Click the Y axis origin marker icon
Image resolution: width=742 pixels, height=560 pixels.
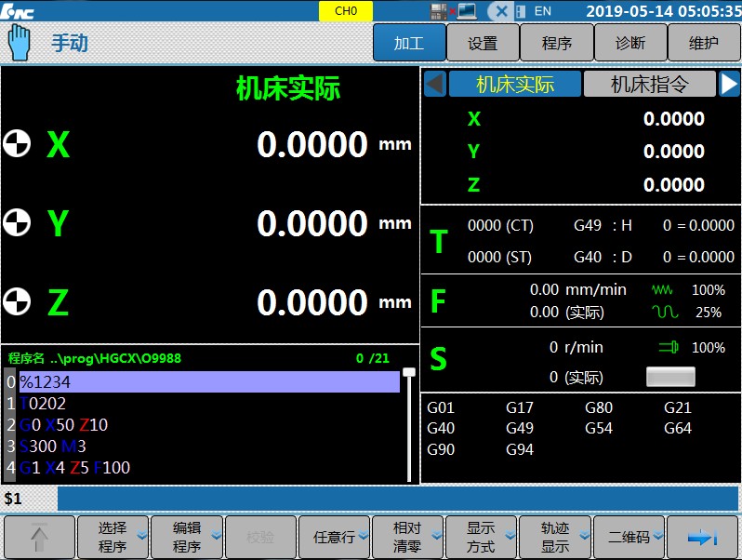tap(16, 223)
